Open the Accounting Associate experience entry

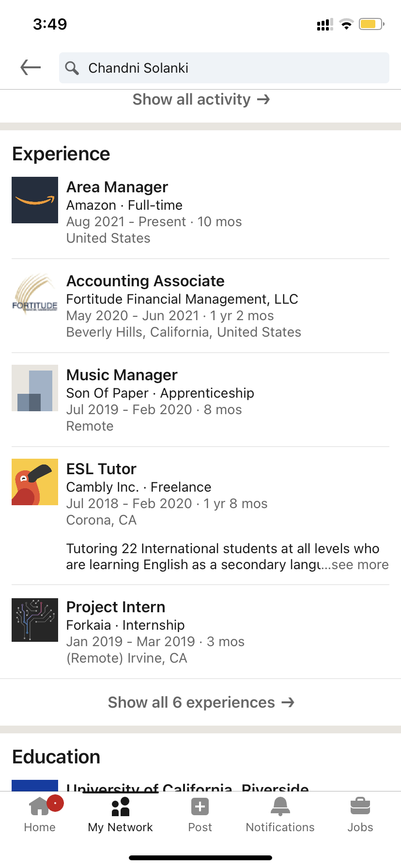click(x=200, y=306)
